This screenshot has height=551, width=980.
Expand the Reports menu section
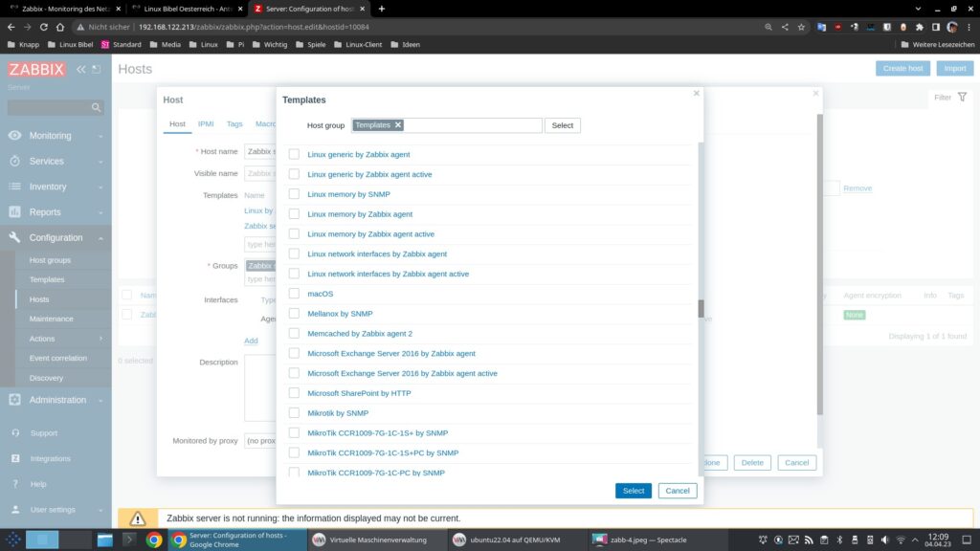click(100, 213)
